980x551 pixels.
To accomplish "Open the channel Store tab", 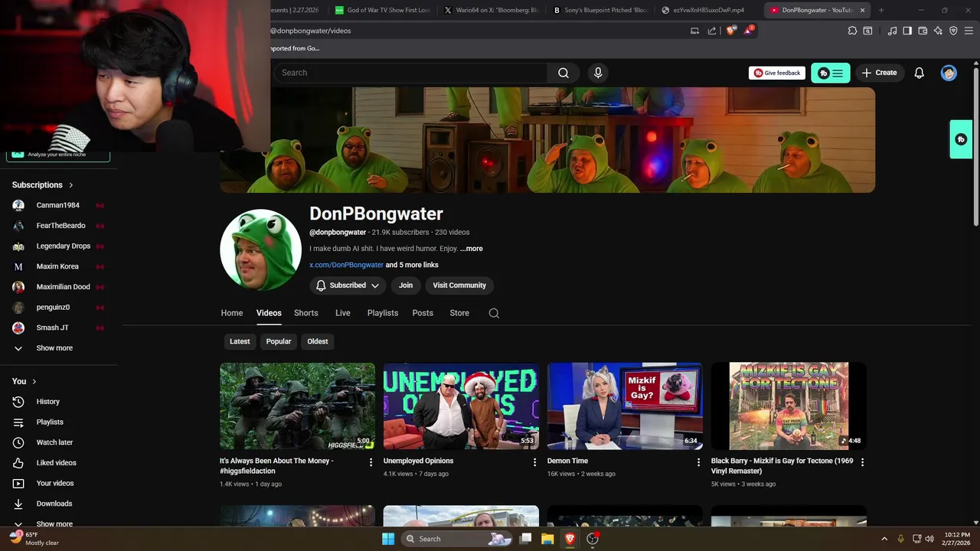I will (459, 313).
